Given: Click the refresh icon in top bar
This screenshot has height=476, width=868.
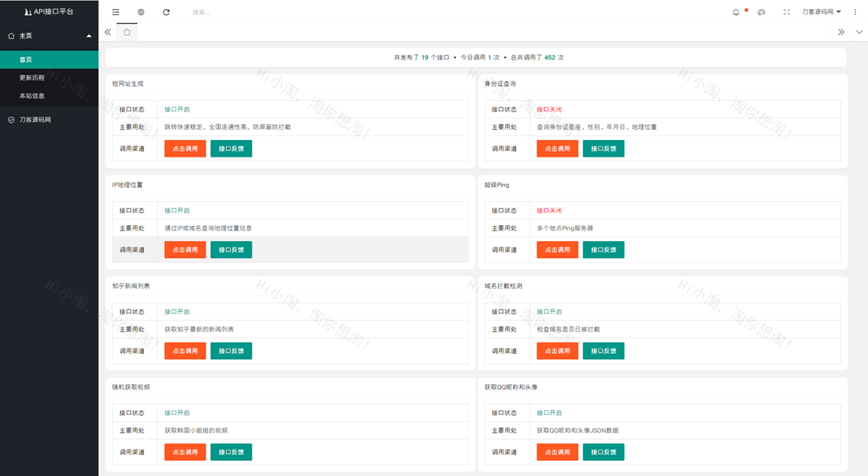Looking at the screenshot, I should pos(166,12).
